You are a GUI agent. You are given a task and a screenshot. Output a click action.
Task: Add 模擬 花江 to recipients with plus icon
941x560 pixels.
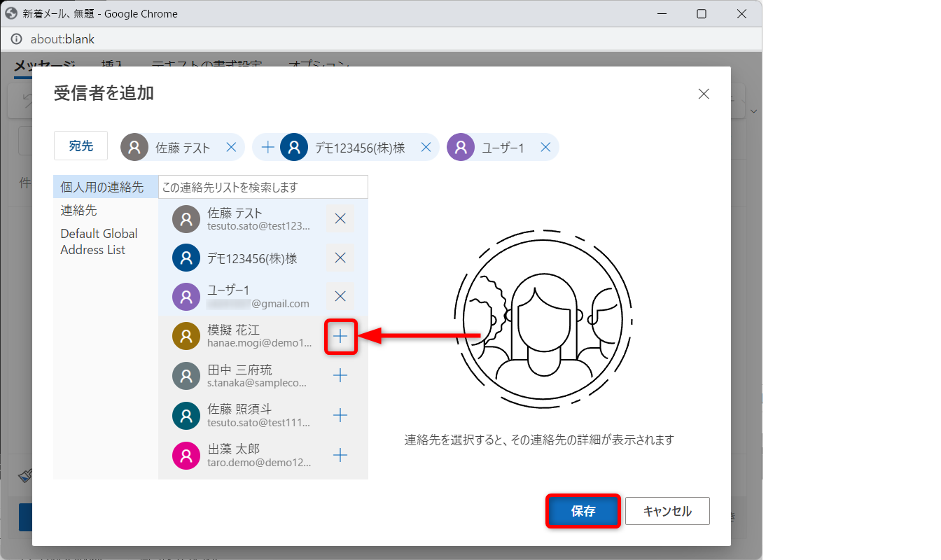tap(340, 337)
